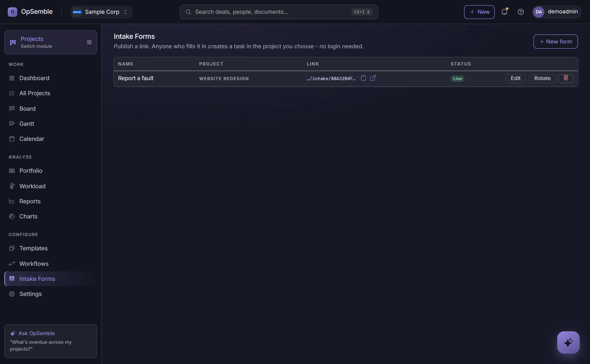Image resolution: width=590 pixels, height=364 pixels.
Task: Click the Intake Forms download icon
Action: (12, 278)
